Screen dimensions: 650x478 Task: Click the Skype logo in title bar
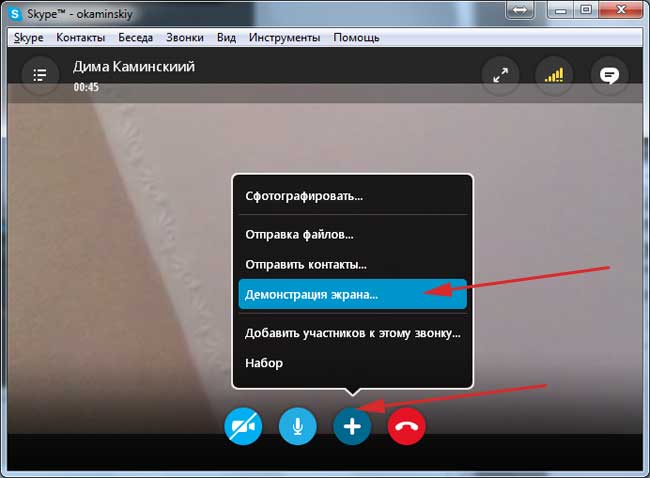[16, 10]
